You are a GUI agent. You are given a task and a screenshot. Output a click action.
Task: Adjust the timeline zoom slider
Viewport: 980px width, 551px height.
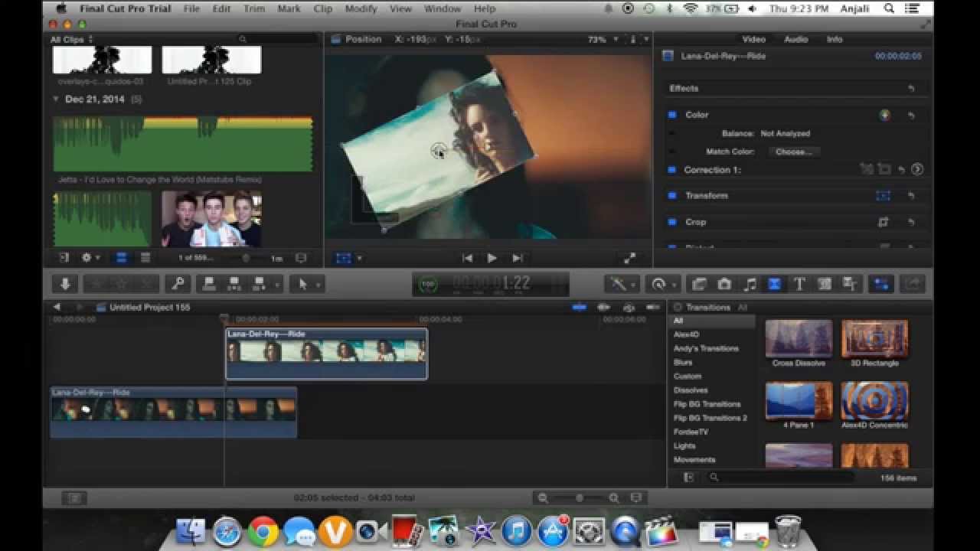pyautogui.click(x=580, y=498)
